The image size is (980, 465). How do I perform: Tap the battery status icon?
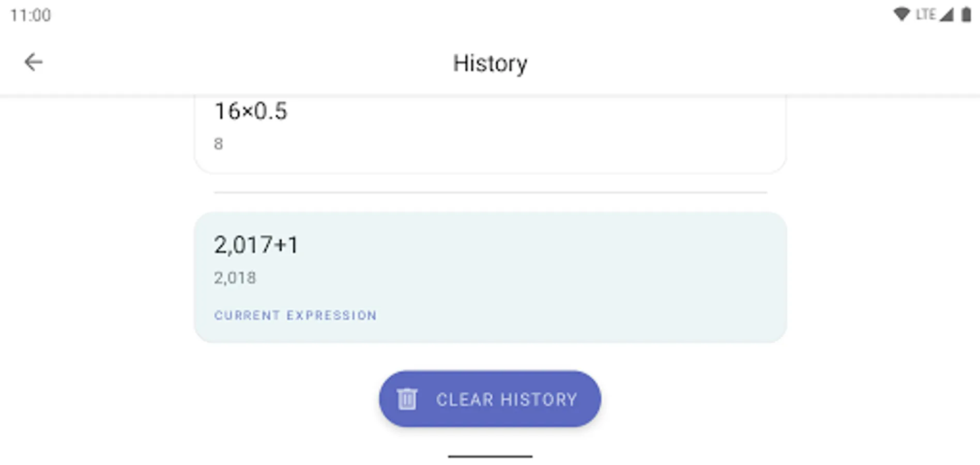click(x=966, y=14)
